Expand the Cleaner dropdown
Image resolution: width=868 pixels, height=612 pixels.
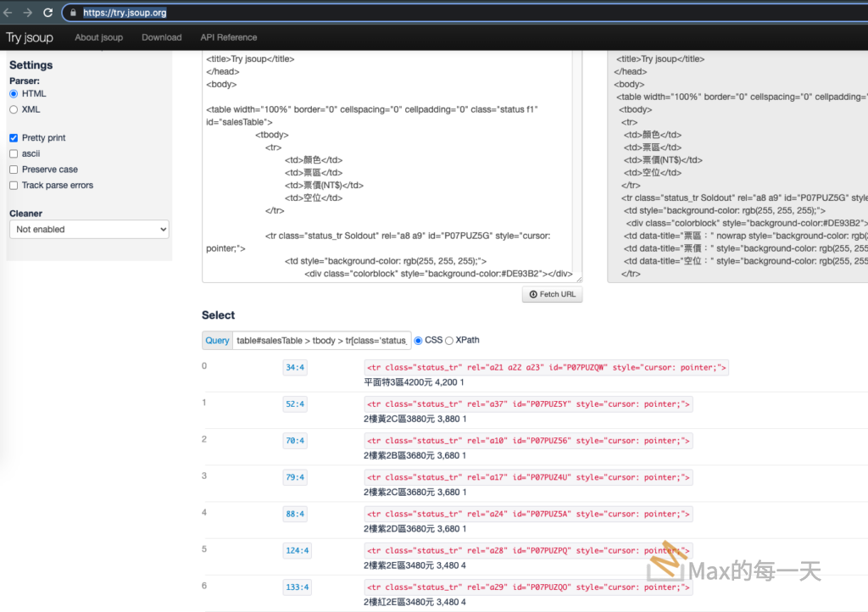pos(89,230)
